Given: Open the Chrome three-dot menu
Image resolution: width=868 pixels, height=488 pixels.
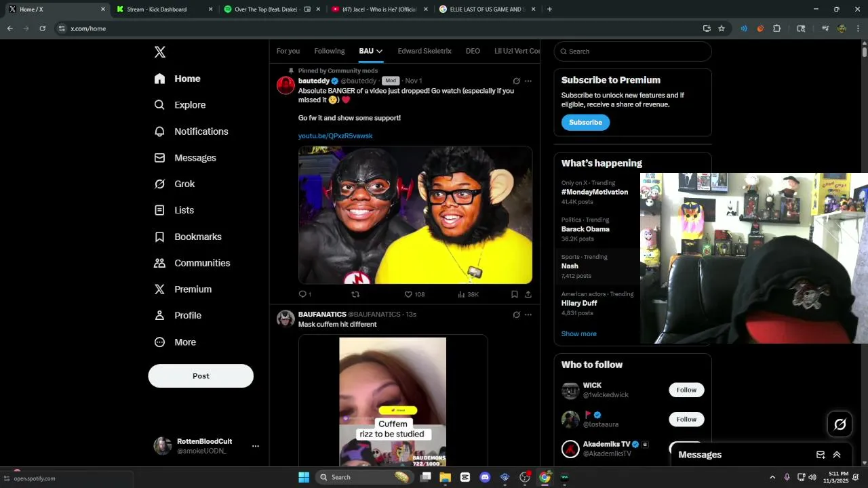Looking at the screenshot, I should pyautogui.click(x=858, y=28).
